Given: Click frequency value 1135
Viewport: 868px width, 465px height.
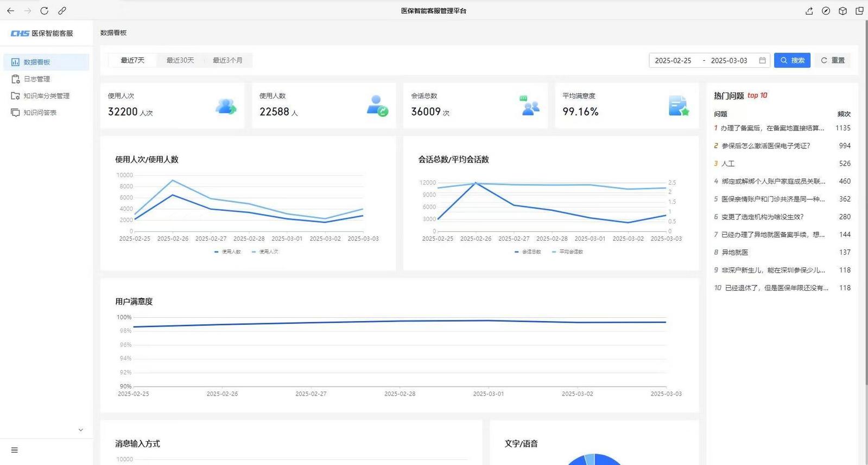Looking at the screenshot, I should tap(843, 128).
